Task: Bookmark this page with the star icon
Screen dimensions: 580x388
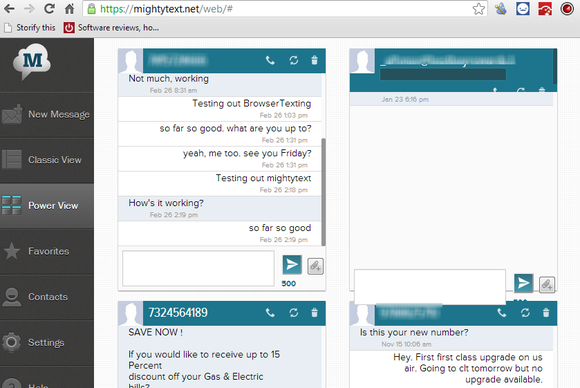Action: click(478, 9)
